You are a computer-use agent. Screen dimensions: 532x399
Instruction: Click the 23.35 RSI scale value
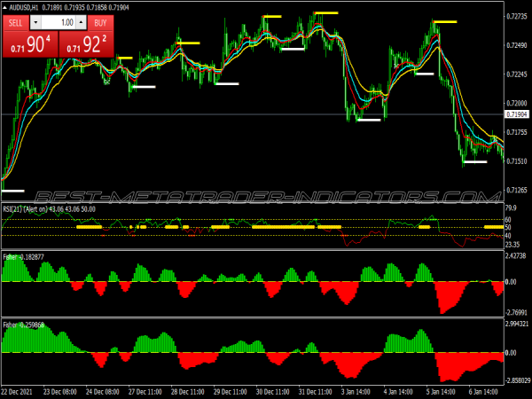[512, 245]
